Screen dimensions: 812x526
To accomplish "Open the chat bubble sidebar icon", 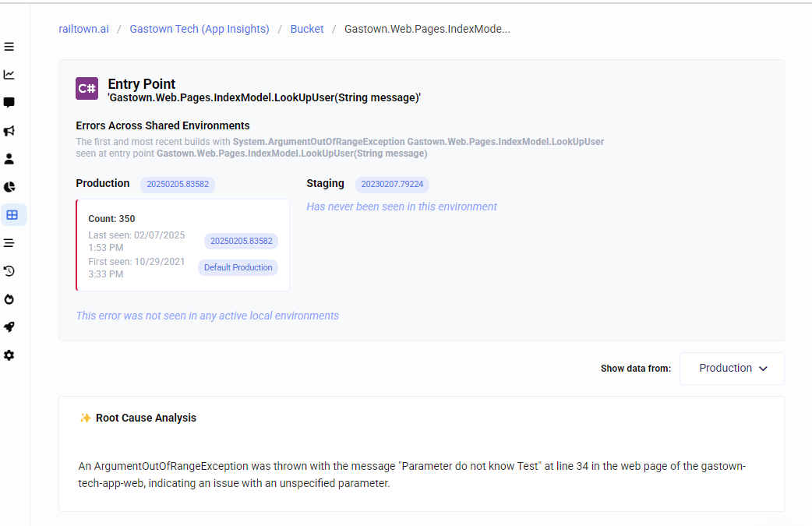I will pyautogui.click(x=9, y=103).
